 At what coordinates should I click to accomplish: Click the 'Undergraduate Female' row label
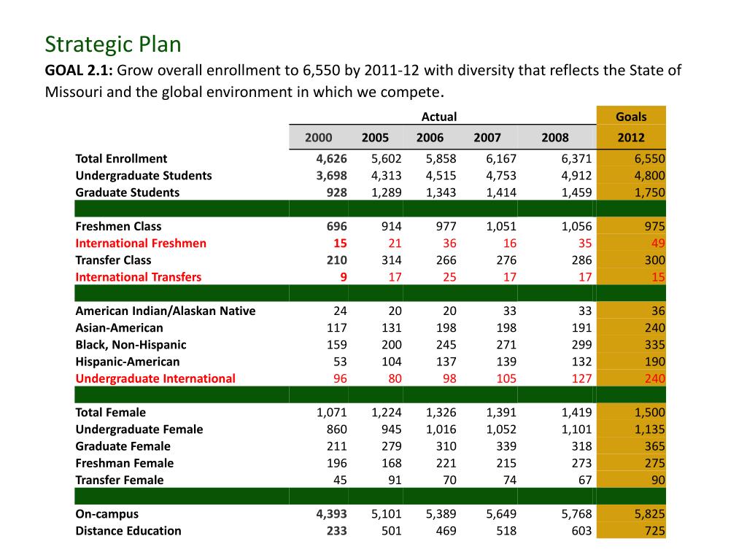139,429
